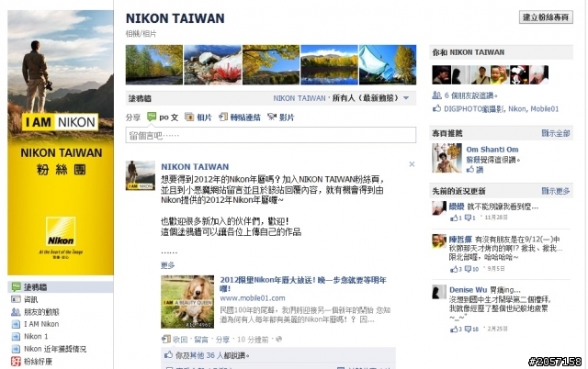Open the red plant photo thumbnail
This screenshot has height=369, width=588.
tap(212, 65)
